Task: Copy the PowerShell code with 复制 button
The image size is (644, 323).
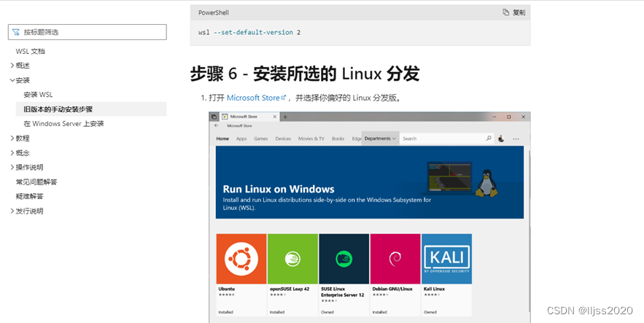Action: [513, 12]
